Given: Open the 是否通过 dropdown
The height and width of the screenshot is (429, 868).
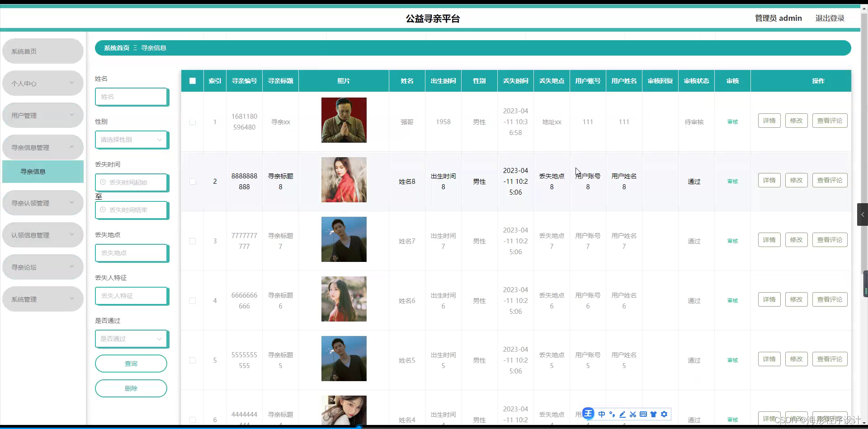Looking at the screenshot, I should pos(131,339).
